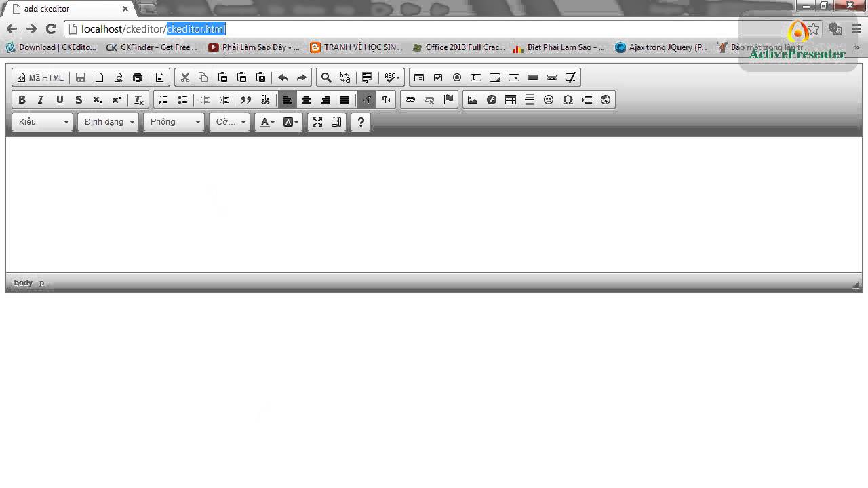Screen dimensions: 868x488
Task: Open the Cỡ size dropdown
Action: click(x=229, y=122)
